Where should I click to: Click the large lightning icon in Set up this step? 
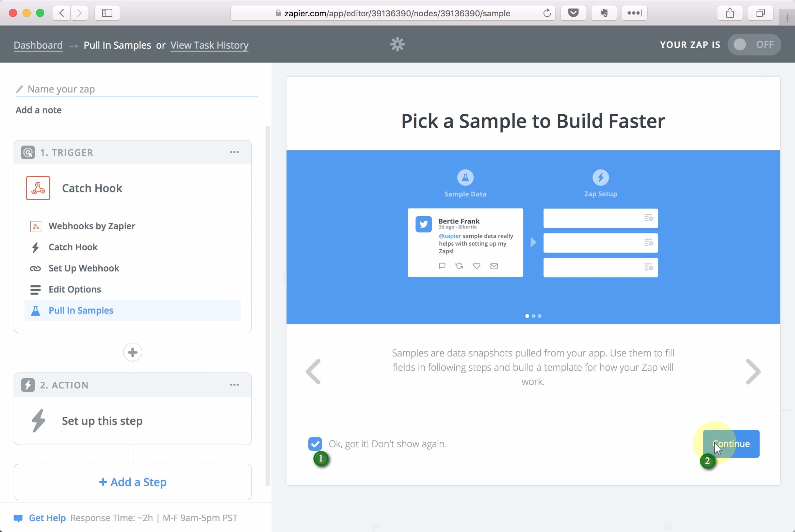(38, 420)
